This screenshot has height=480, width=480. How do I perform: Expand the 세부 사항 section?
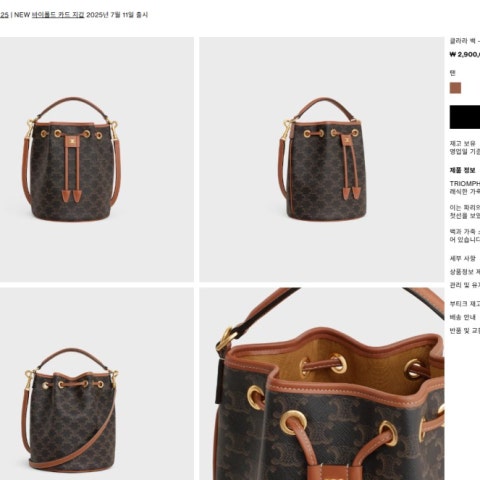(x=463, y=258)
